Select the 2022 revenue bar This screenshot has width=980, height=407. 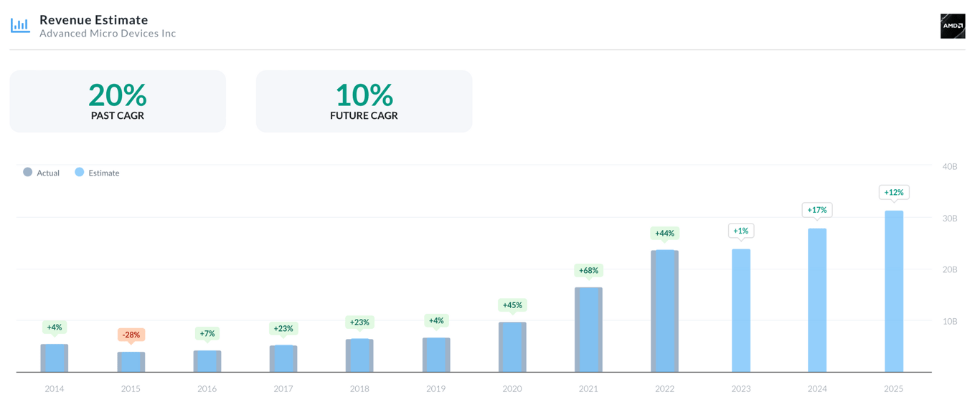pyautogui.click(x=664, y=311)
